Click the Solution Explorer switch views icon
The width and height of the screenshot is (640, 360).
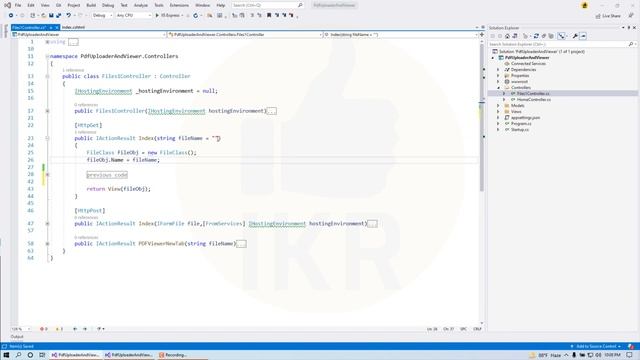click(515, 36)
